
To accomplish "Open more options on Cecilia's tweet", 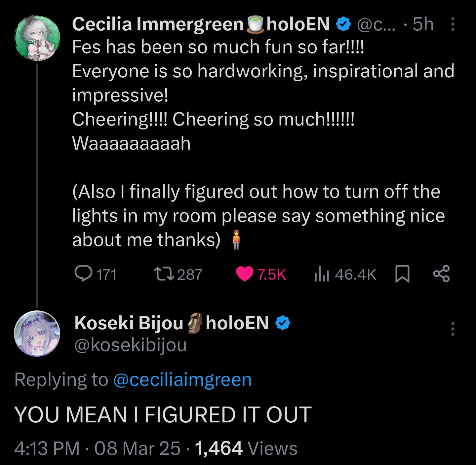I will tap(453, 24).
